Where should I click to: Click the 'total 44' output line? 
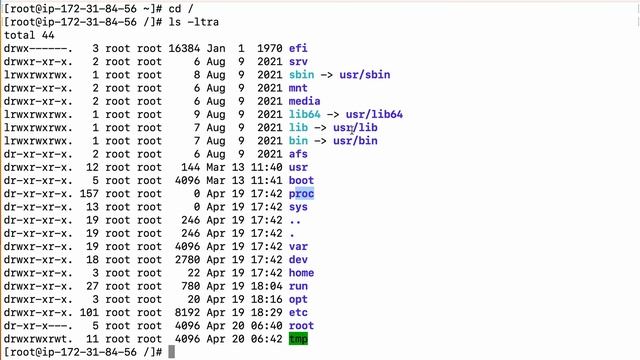[x=29, y=35]
